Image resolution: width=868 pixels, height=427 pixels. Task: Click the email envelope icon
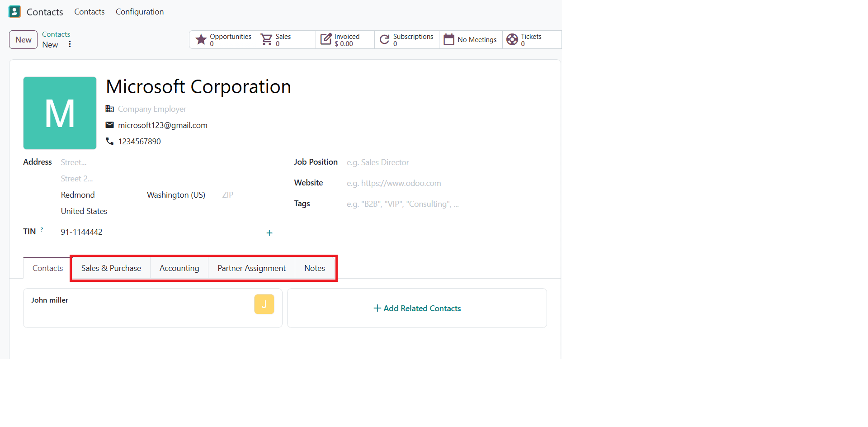[110, 125]
